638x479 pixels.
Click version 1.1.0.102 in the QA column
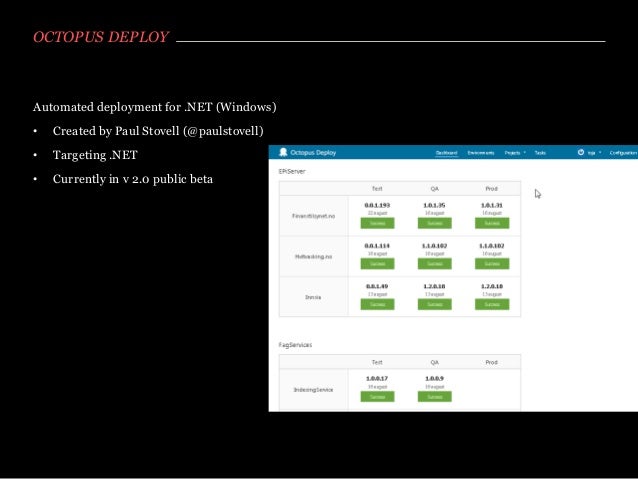[434, 246]
